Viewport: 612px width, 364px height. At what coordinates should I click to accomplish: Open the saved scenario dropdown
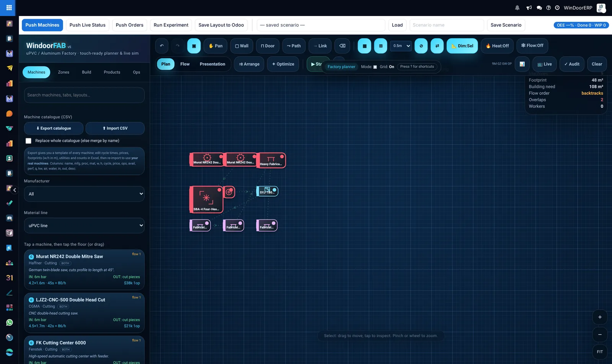(x=321, y=25)
